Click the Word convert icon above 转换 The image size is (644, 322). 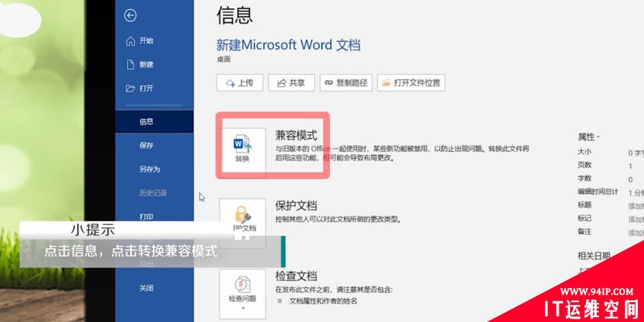(x=242, y=143)
